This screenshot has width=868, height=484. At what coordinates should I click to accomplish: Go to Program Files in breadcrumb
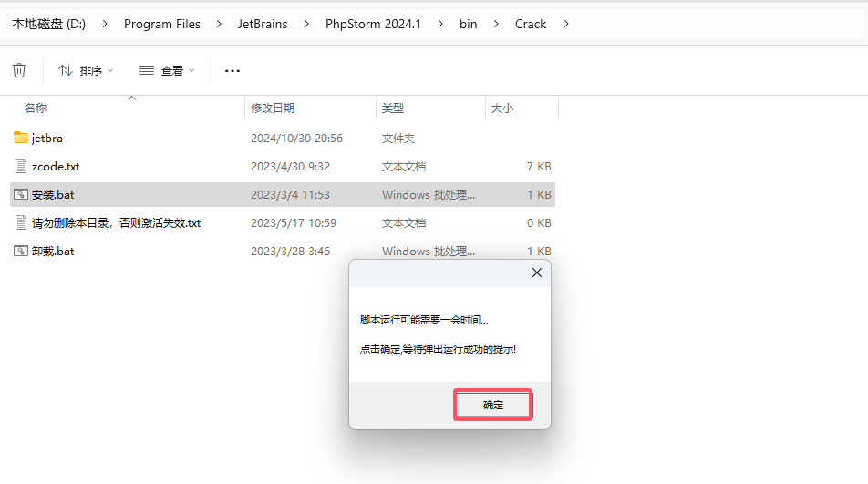162,24
